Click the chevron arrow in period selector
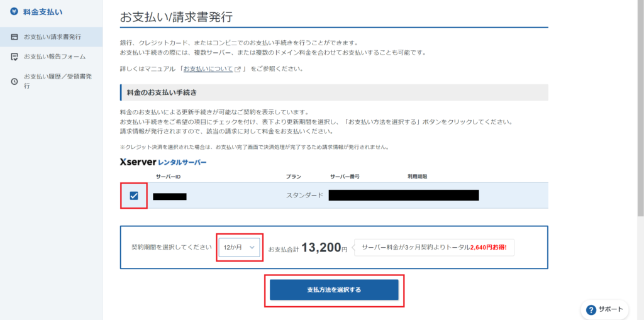Viewport: 644px width, 320px height. [x=252, y=247]
